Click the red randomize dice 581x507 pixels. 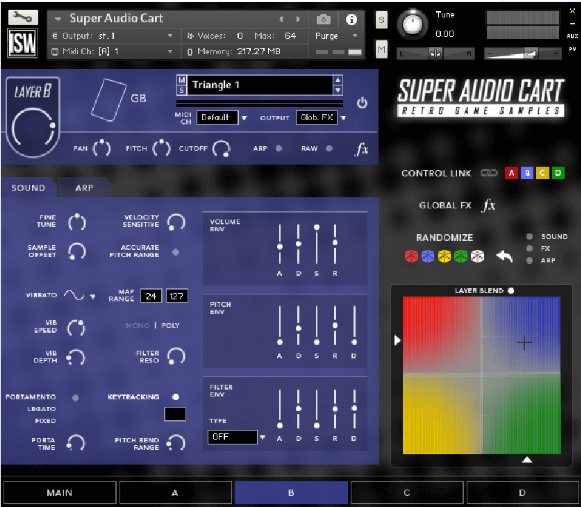tap(411, 256)
